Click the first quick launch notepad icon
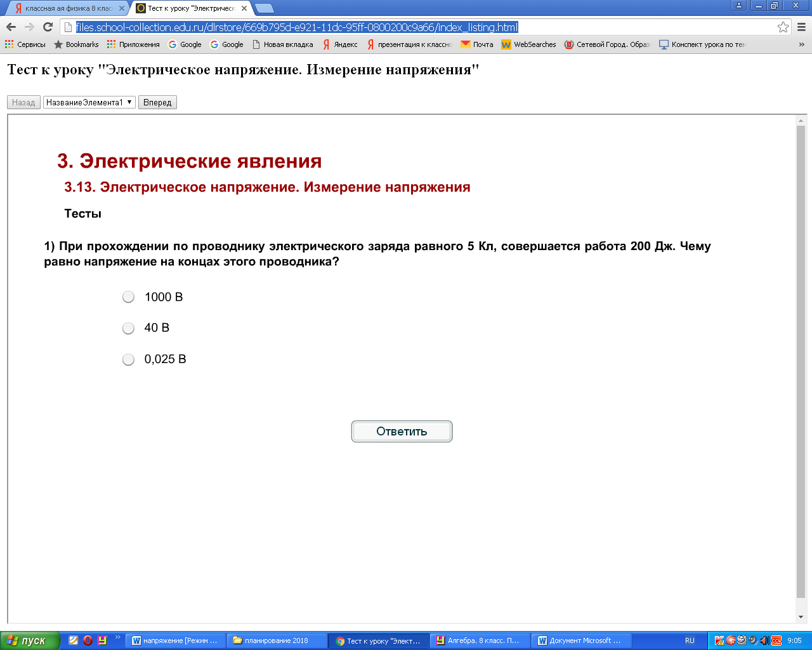812x650 pixels. [x=73, y=640]
